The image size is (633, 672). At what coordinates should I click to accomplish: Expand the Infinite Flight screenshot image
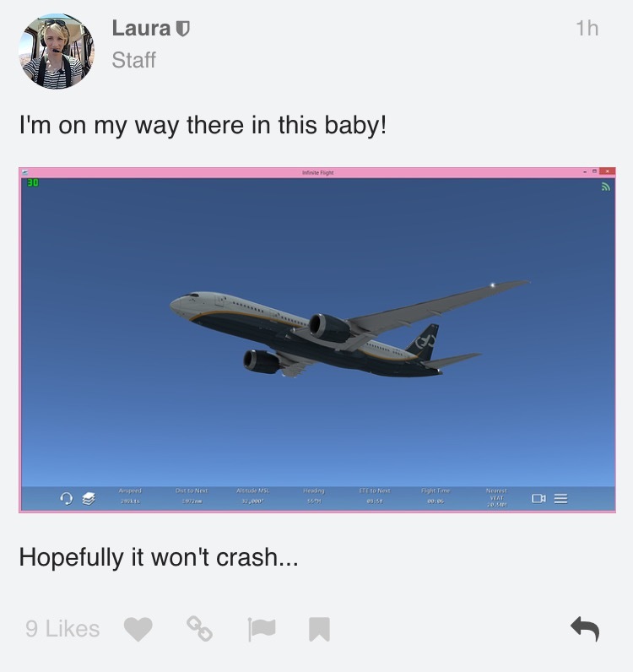(317, 340)
